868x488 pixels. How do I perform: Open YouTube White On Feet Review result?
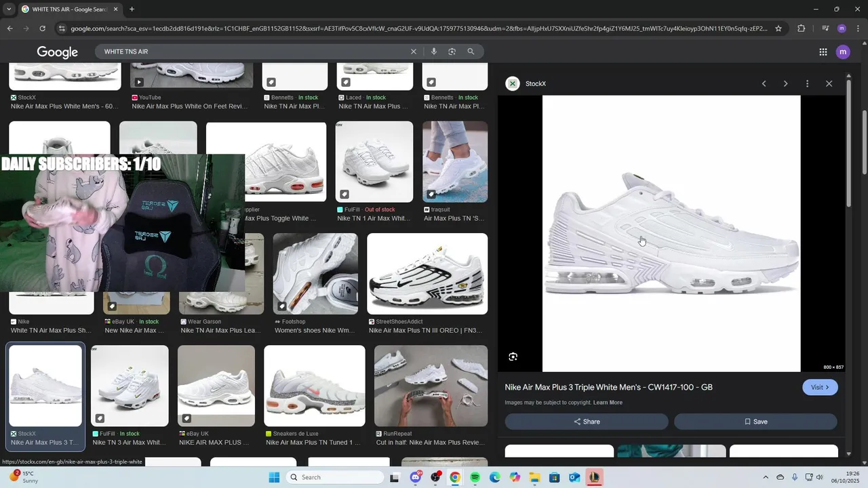click(x=190, y=106)
